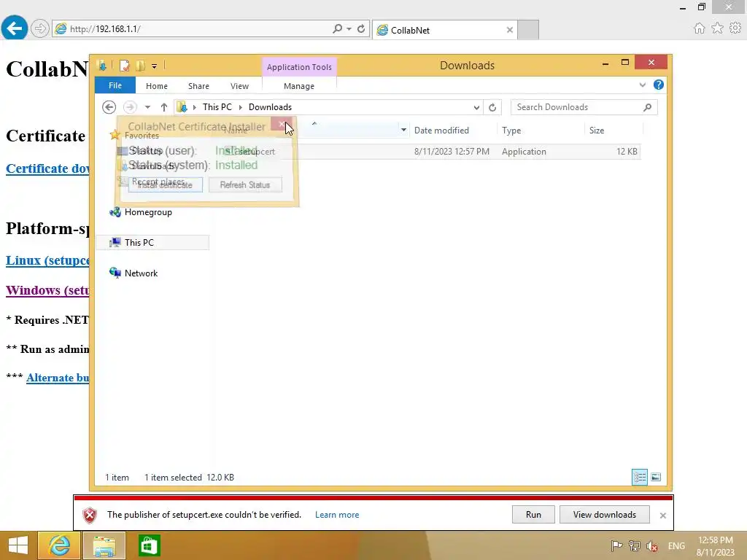Select This PC in the navigation pane
Screen dimensions: 747x560
139,242
